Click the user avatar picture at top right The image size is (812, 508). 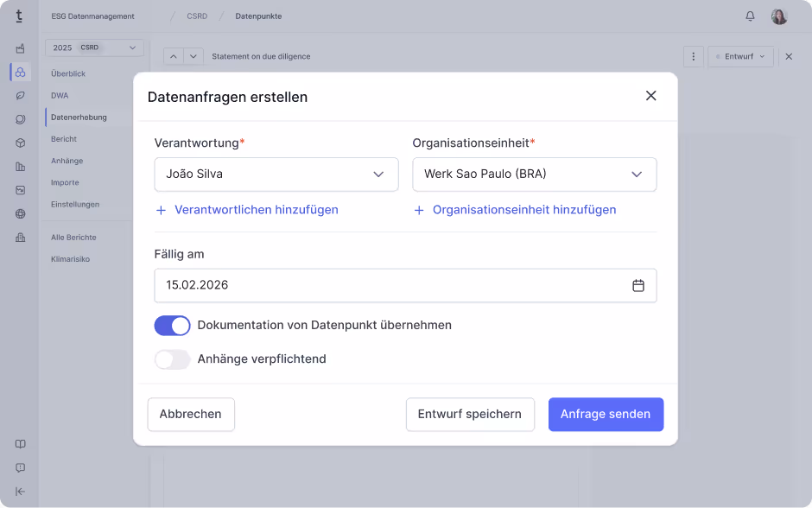pos(778,16)
